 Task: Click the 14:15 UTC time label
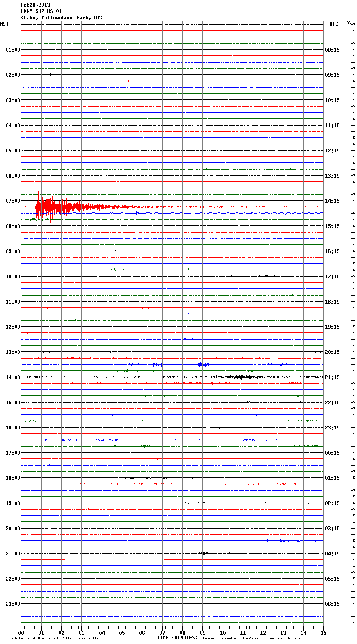pos(332,201)
